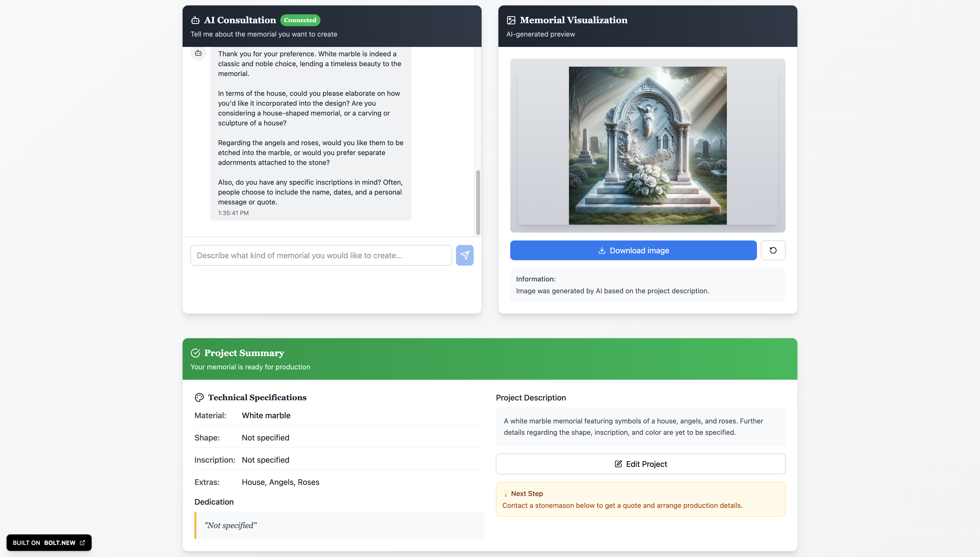Click the generated memorial preview image

[x=647, y=145]
